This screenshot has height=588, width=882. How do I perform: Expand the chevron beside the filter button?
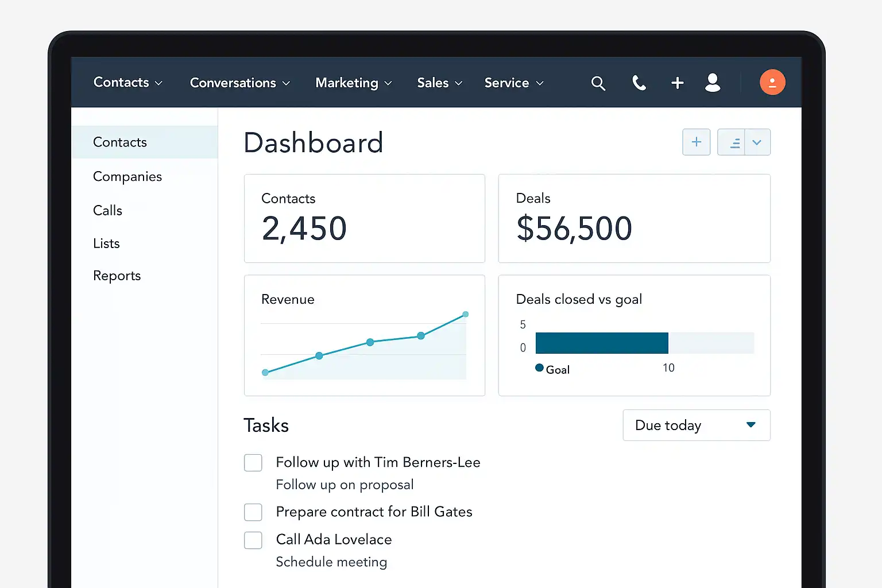pyautogui.click(x=757, y=142)
